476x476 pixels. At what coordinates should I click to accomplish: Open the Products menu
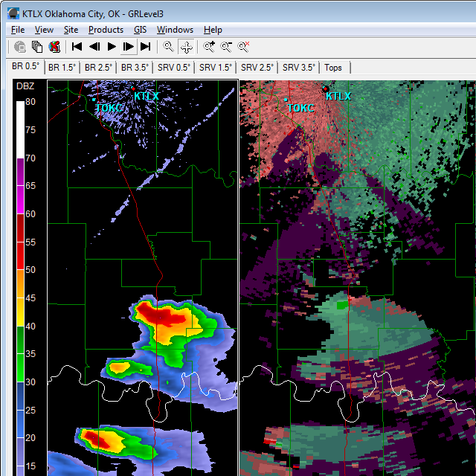click(x=106, y=30)
